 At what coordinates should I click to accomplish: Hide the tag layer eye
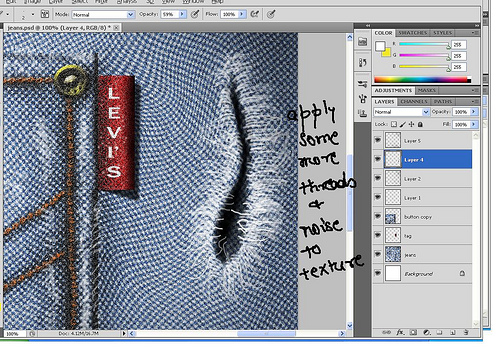tap(378, 235)
